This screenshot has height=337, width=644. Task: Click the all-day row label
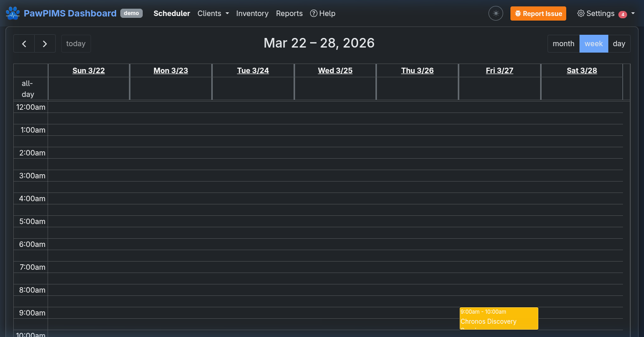click(28, 89)
